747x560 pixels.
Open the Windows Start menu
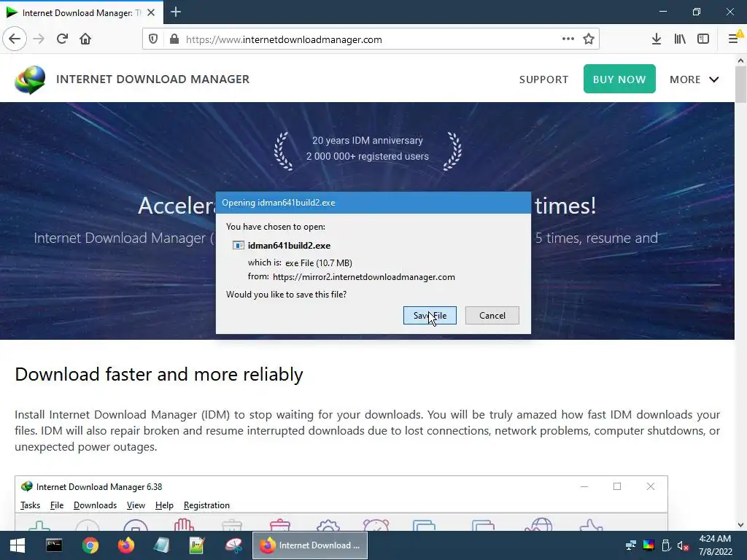click(x=18, y=545)
